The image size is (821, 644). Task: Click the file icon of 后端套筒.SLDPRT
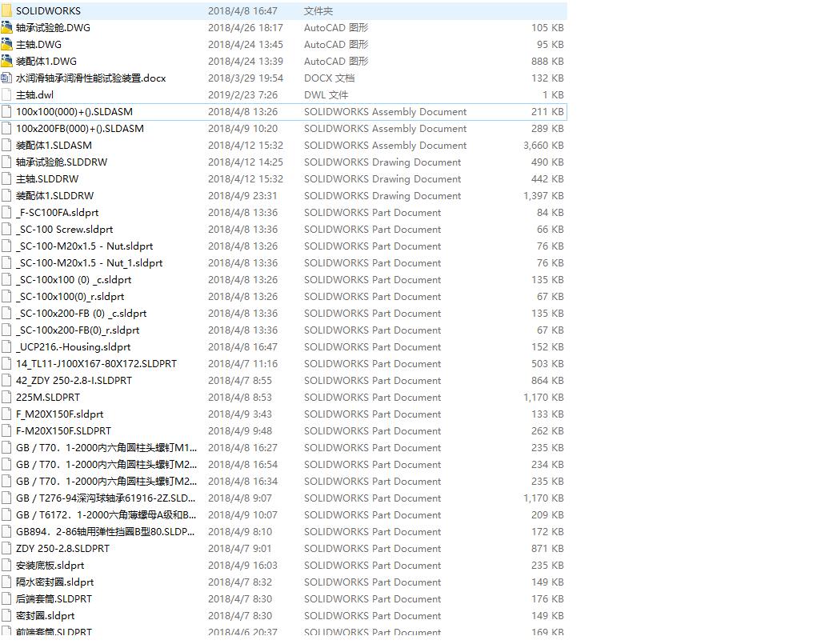(x=6, y=598)
